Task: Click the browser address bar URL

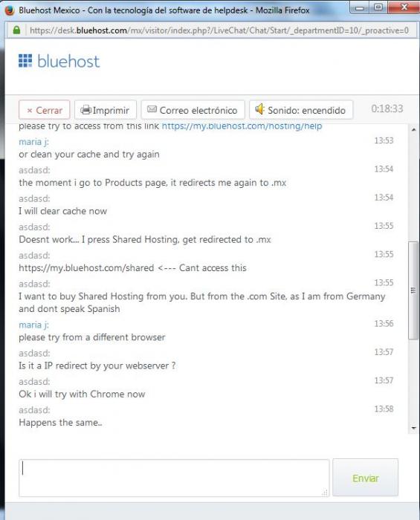Action: pyautogui.click(x=219, y=30)
